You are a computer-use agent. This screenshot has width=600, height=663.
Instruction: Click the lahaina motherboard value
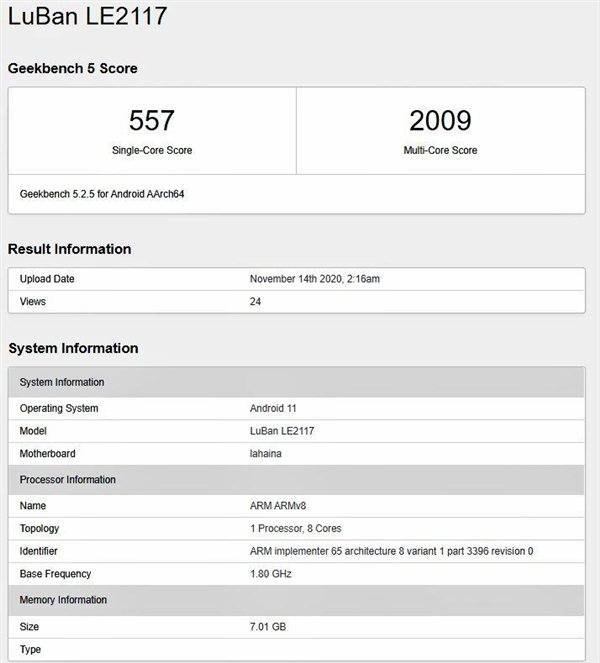(x=265, y=453)
